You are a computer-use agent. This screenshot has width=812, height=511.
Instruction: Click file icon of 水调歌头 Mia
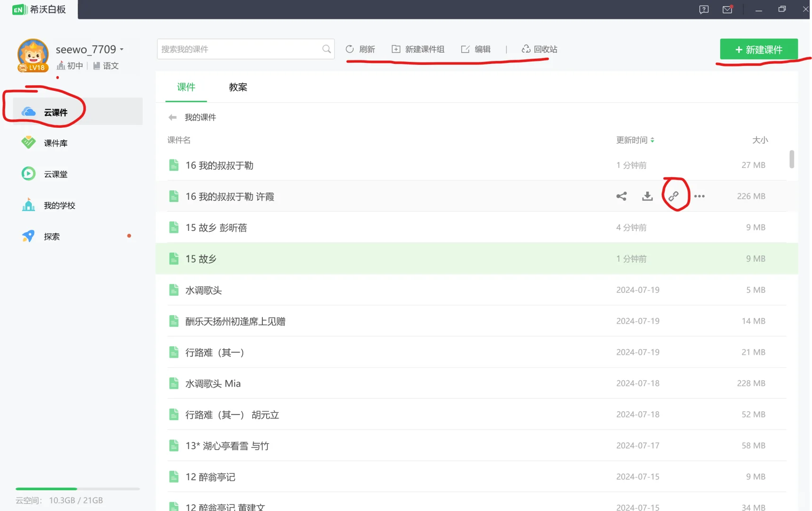point(174,383)
